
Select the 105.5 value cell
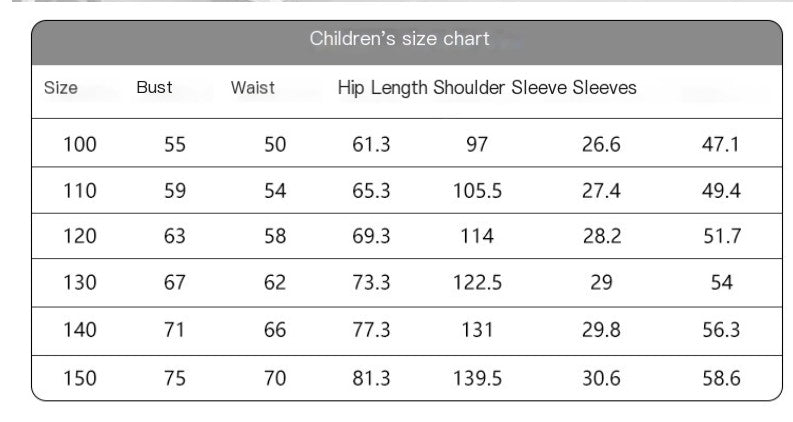tap(477, 191)
